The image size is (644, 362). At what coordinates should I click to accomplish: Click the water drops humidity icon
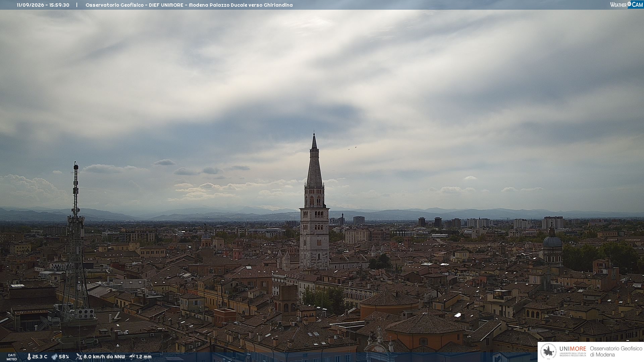pos(54,357)
